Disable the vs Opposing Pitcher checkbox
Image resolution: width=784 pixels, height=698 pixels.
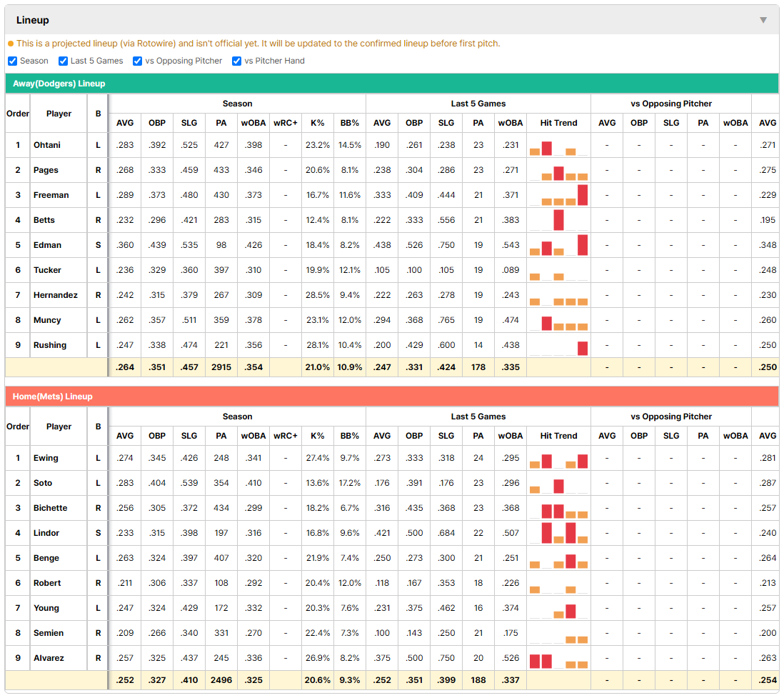point(138,61)
